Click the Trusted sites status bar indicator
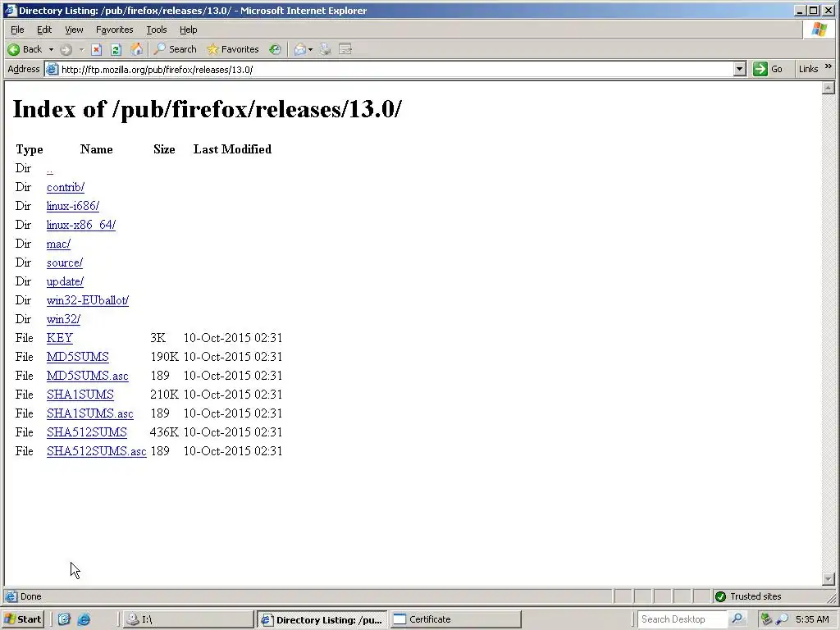Viewport: 840px width, 630px height. click(749, 596)
